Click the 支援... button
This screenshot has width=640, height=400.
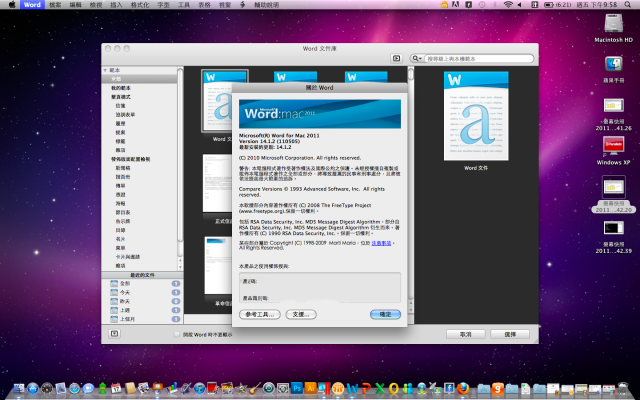pyautogui.click(x=301, y=314)
